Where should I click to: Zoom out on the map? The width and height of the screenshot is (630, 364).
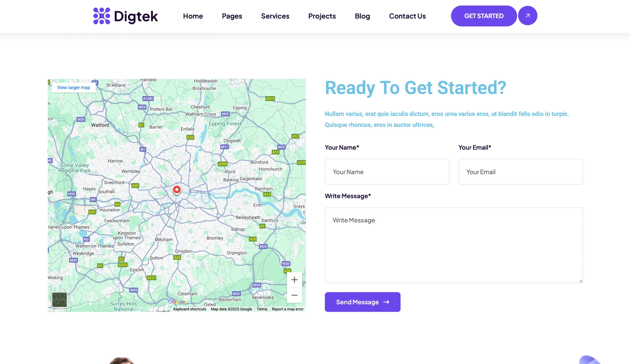294,295
